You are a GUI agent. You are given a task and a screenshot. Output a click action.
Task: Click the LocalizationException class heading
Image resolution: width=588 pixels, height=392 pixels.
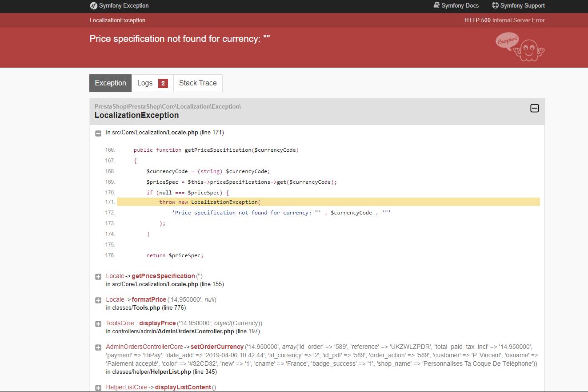coord(136,115)
